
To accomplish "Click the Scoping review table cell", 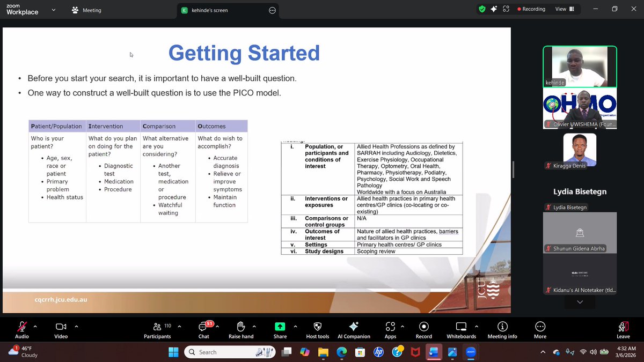I will click(x=408, y=251).
